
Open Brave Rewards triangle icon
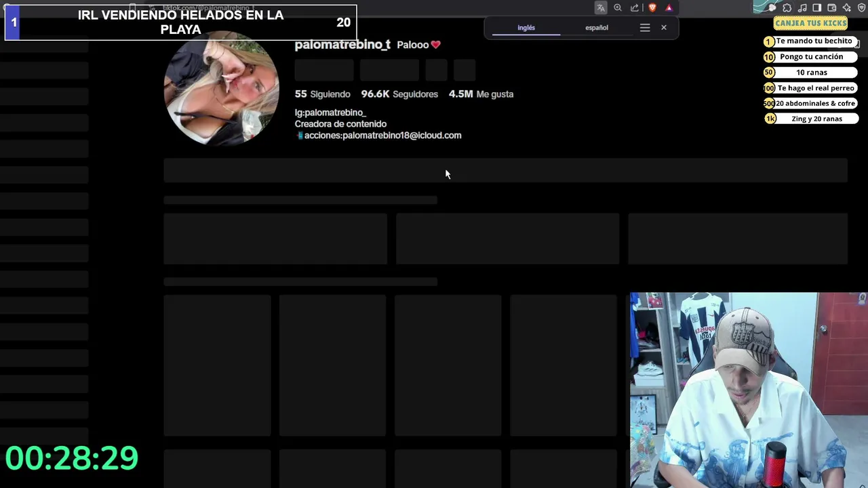669,8
